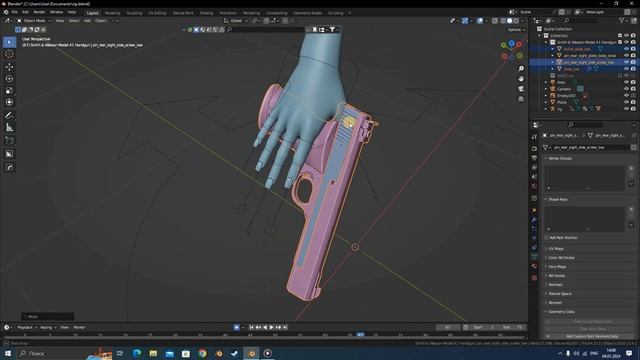
Task: Expand the Color Attributes panel
Action: [546, 258]
